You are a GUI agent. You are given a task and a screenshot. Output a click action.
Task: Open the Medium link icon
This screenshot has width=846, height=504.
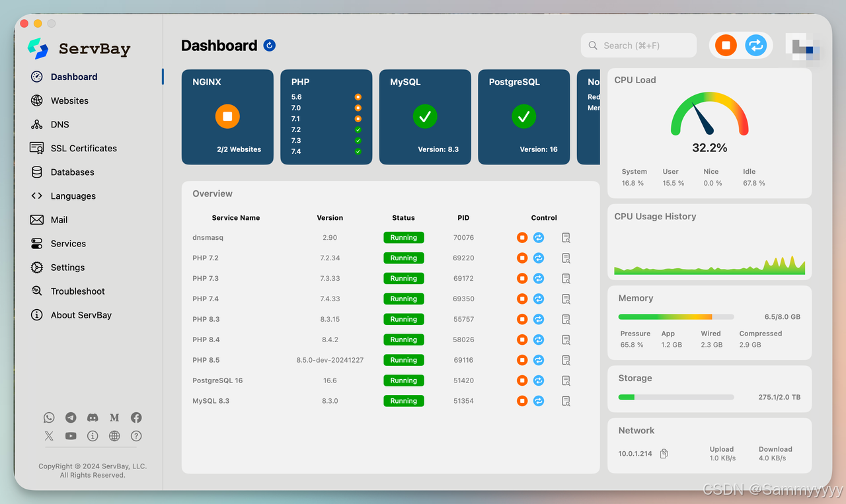tap(114, 417)
